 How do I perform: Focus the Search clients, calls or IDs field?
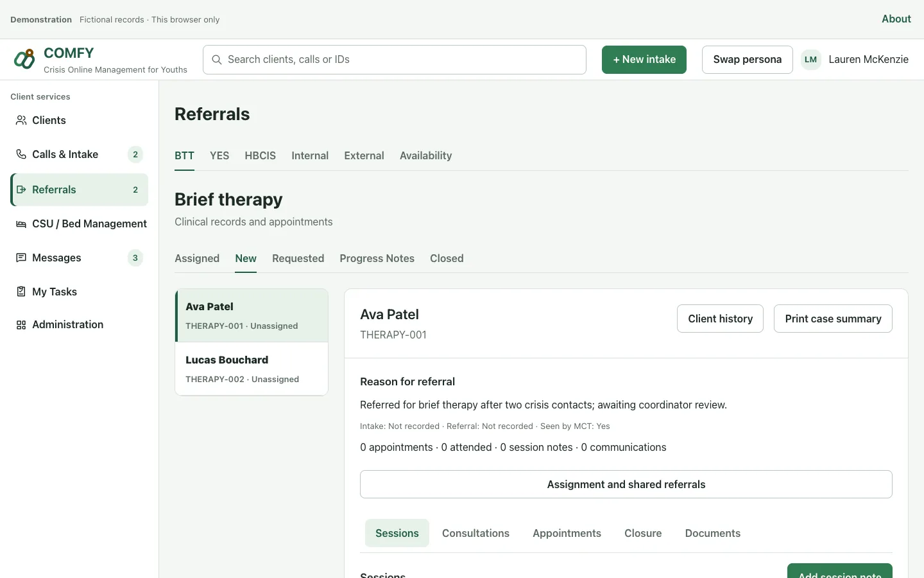click(395, 60)
